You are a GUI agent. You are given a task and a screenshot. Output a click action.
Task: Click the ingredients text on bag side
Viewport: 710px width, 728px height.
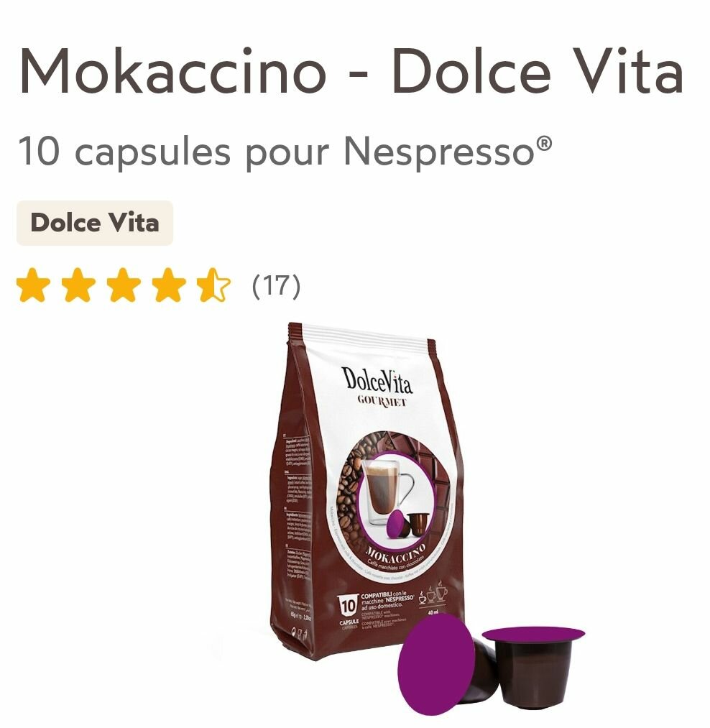point(298,508)
